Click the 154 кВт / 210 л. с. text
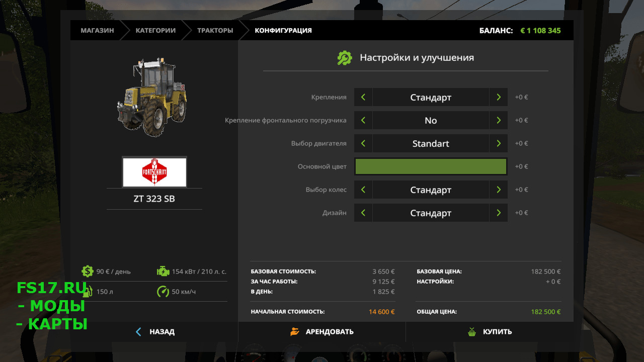Viewport: 644px width, 362px height. coord(199,271)
